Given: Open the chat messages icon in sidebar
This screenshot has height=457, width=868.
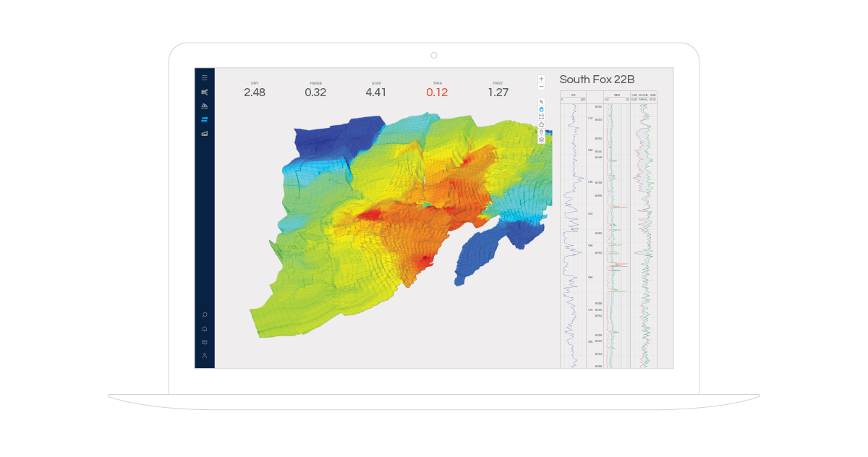Looking at the screenshot, I should click(x=205, y=342).
